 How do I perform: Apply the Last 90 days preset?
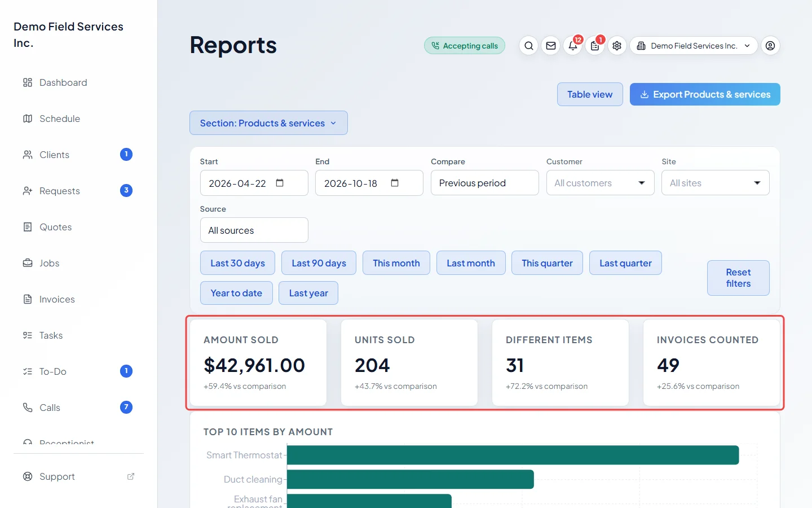point(319,263)
